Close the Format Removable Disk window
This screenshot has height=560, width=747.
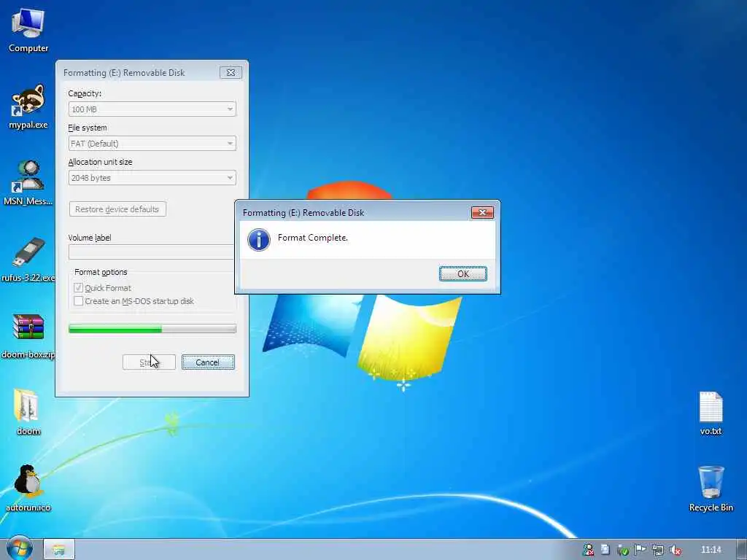pos(231,72)
